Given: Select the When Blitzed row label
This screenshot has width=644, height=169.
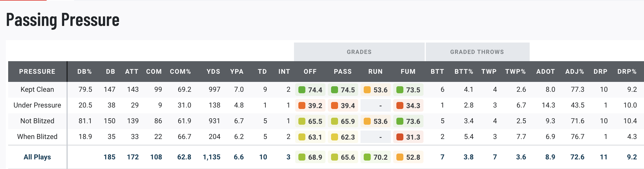Looking at the screenshot, I should tap(37, 137).
